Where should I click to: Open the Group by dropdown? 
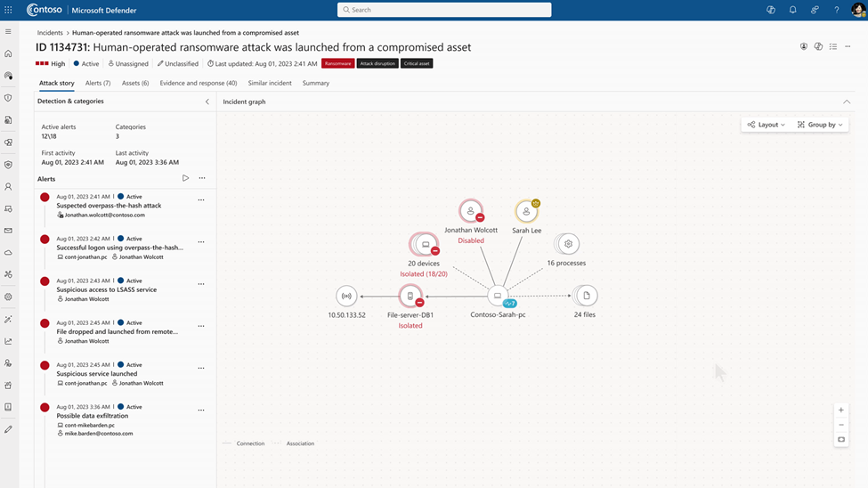point(820,125)
